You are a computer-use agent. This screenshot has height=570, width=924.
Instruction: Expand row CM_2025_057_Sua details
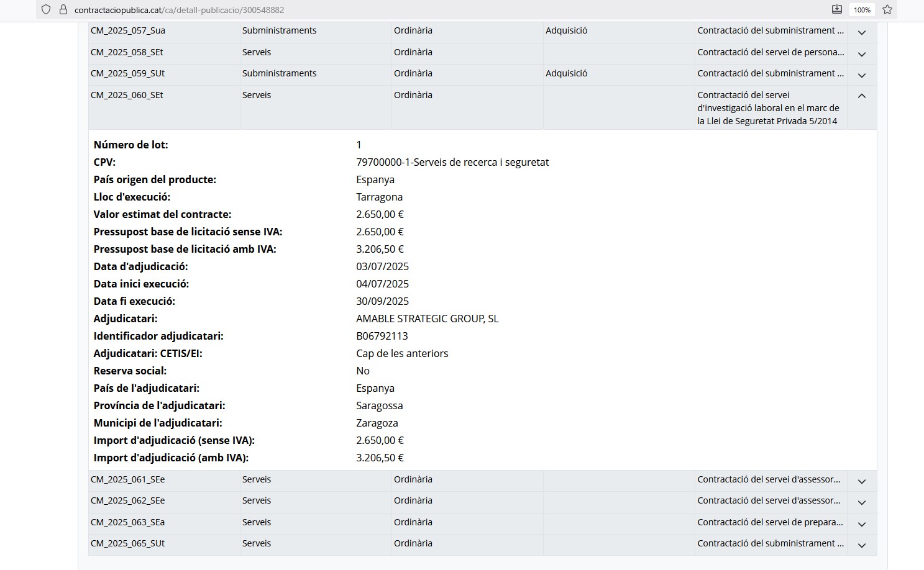coord(861,32)
